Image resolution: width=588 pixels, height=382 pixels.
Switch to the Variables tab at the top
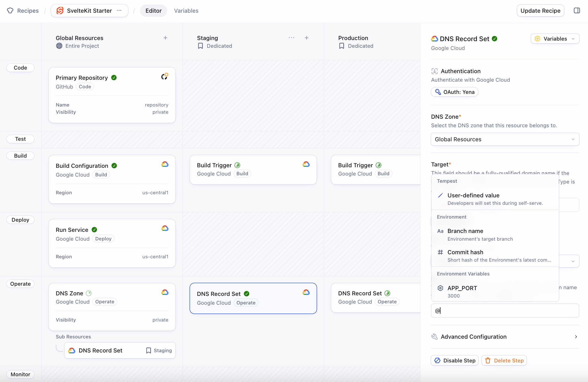pyautogui.click(x=186, y=11)
